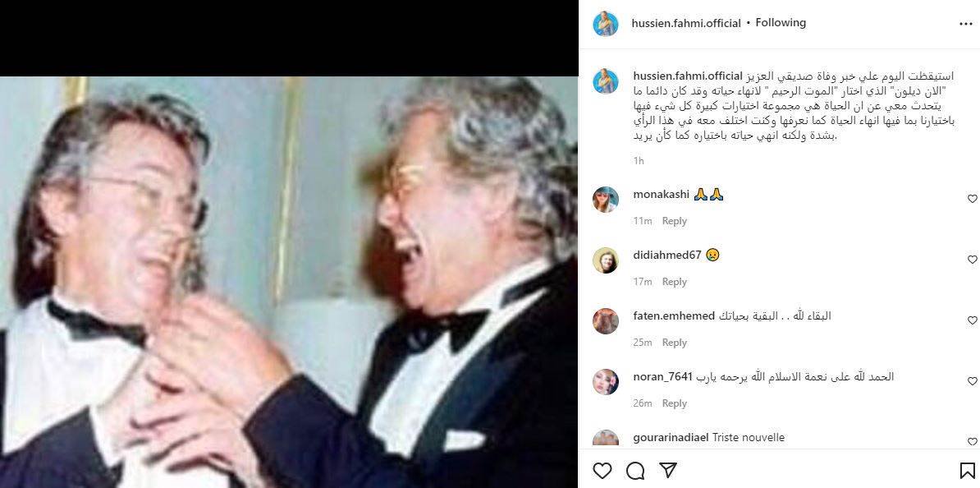
Task: Reply to monakashi's comment
Action: [x=675, y=221]
